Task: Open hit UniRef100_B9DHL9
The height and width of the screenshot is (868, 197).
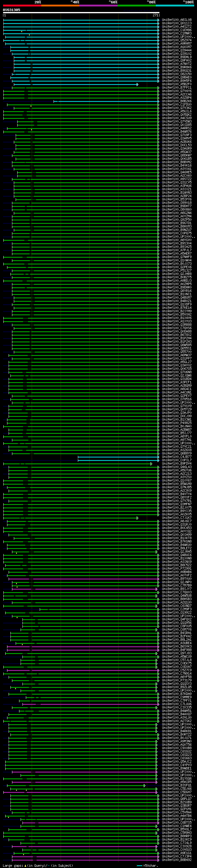Action: click(x=176, y=57)
